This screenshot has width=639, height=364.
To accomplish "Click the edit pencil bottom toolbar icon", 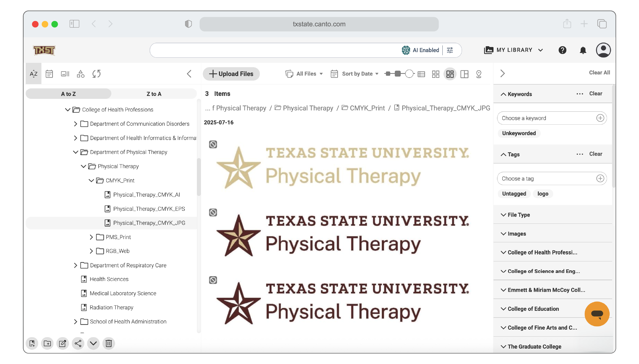I will coord(63,343).
